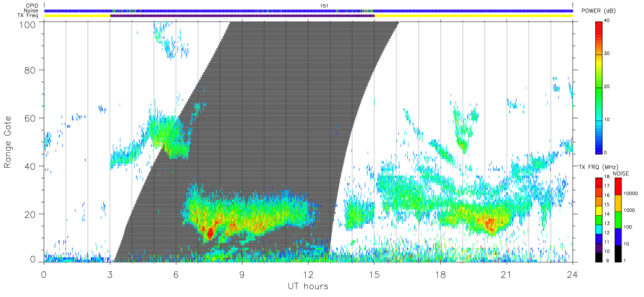The width and height of the screenshot is (644, 297).
Task: Pick the purple swatch in the TX FRQ legend
Action: point(598,247)
